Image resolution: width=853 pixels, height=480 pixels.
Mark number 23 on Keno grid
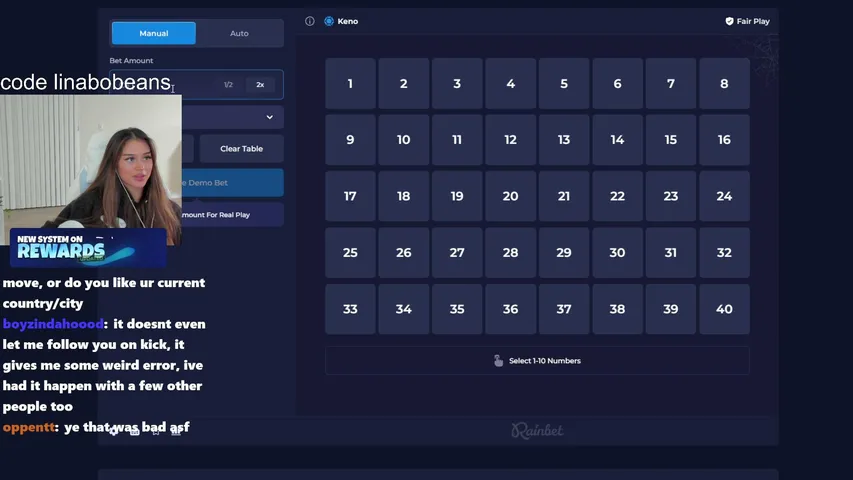tap(671, 196)
